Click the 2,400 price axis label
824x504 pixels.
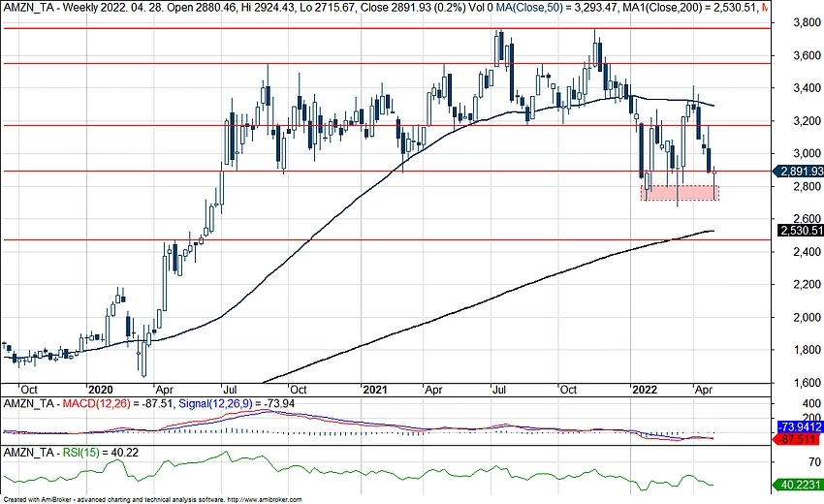(807, 252)
